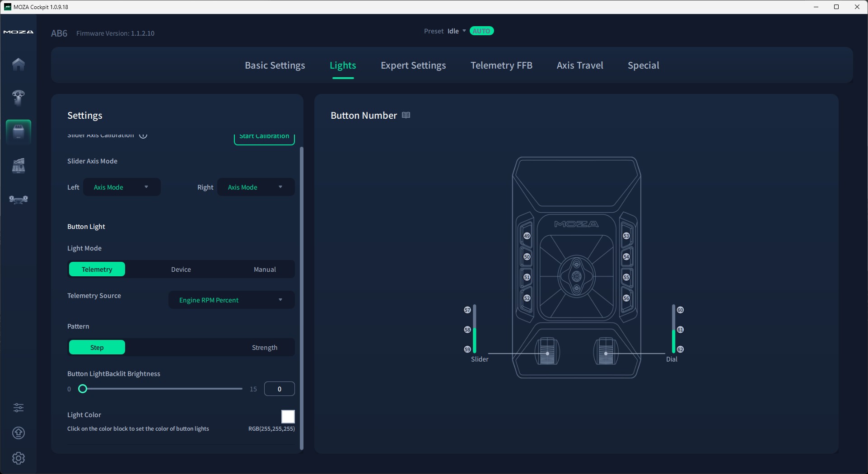
Task: Open the rudder pedals device icon in sidebar
Action: tap(19, 199)
